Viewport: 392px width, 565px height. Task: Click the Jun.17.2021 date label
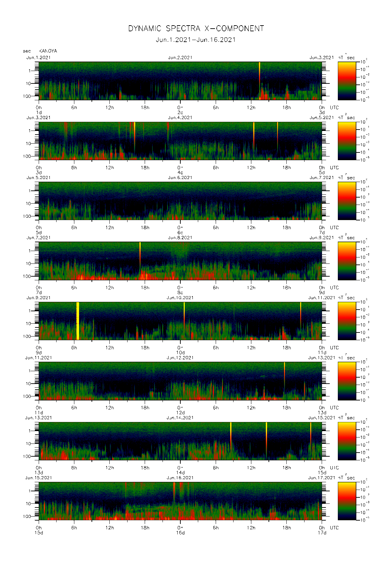click(x=322, y=478)
